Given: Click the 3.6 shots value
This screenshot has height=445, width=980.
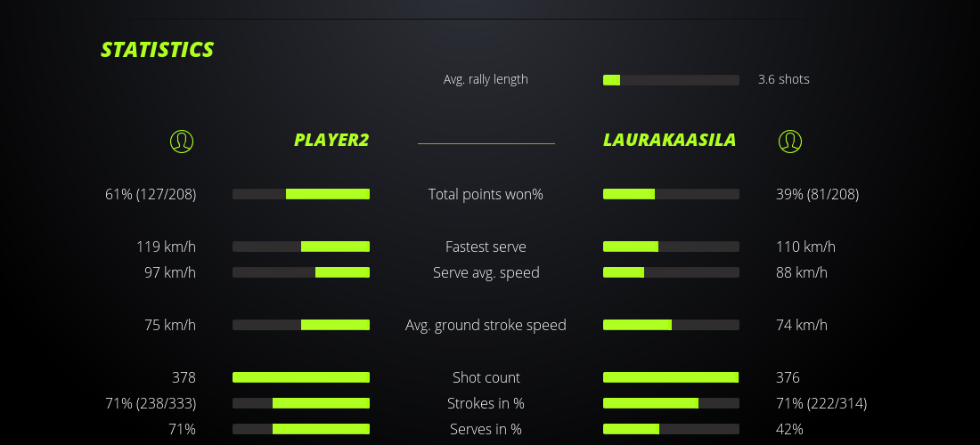Looking at the screenshot, I should tap(783, 79).
